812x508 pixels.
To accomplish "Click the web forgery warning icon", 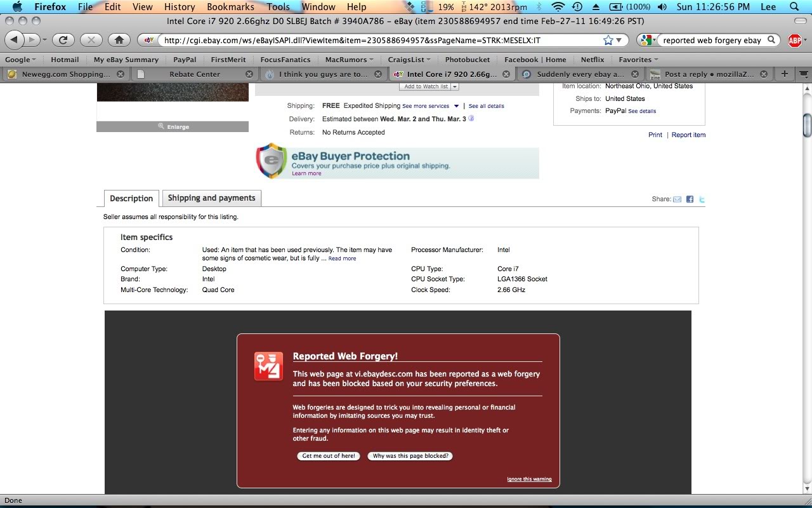I will pyautogui.click(x=268, y=366).
